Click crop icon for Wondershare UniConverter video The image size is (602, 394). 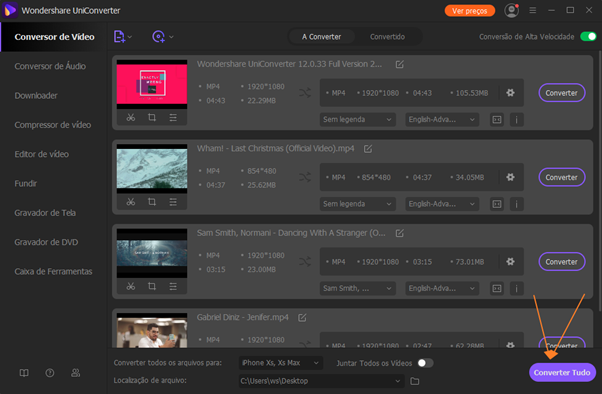[x=152, y=118]
